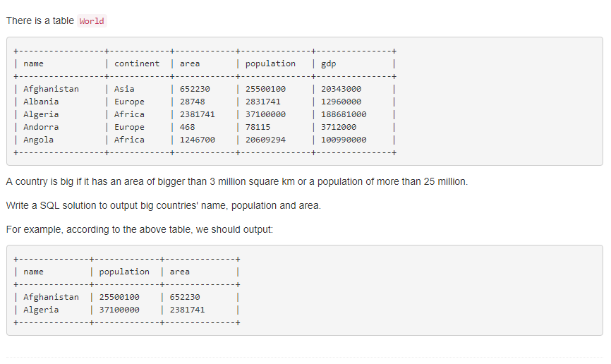611x364 pixels.
Task: Click Angola's population value 20609294
Action: (265, 140)
